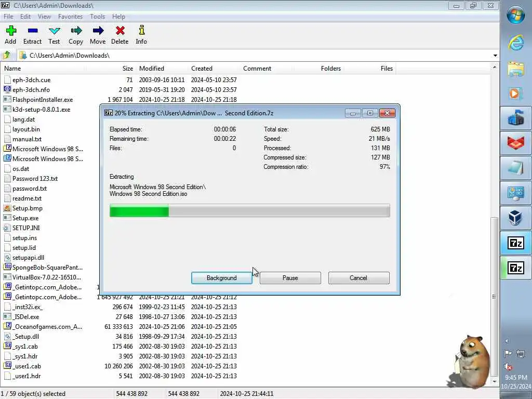
Task: Click the 7z icon in the dialog title
Action: [108, 113]
